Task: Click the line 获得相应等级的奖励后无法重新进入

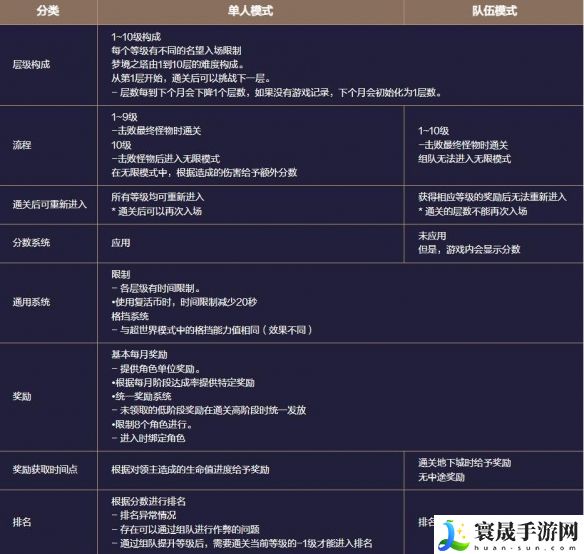Action: coord(492,197)
